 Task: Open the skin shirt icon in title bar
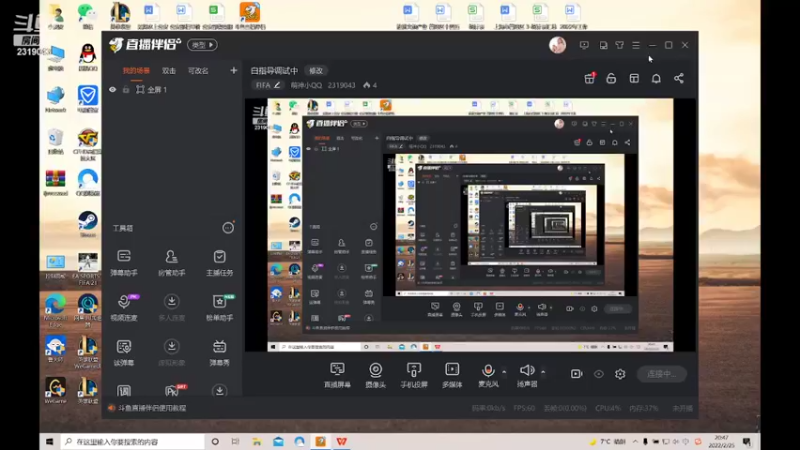click(619, 45)
